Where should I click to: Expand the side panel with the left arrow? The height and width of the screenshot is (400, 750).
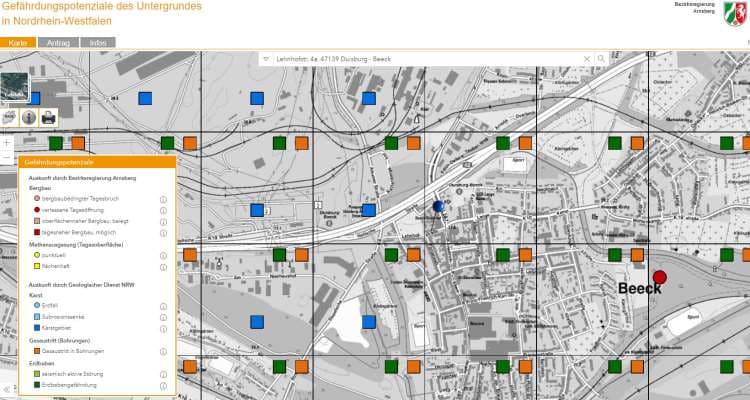pos(6,389)
